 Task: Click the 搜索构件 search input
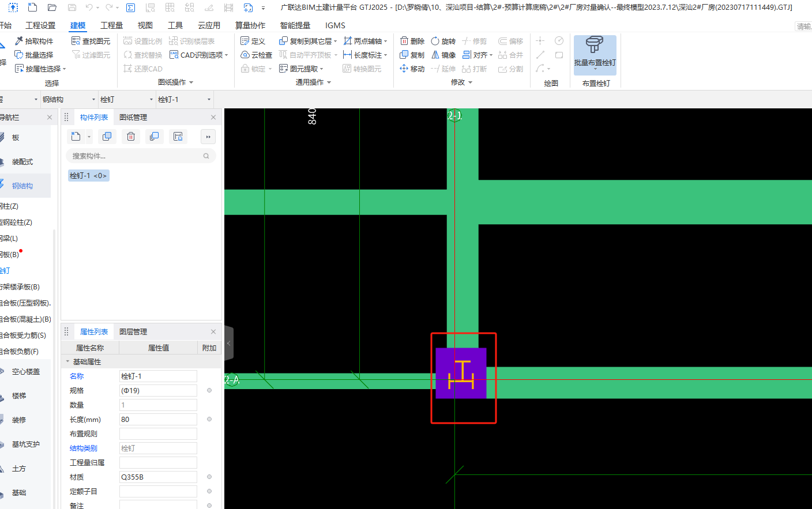click(x=141, y=156)
